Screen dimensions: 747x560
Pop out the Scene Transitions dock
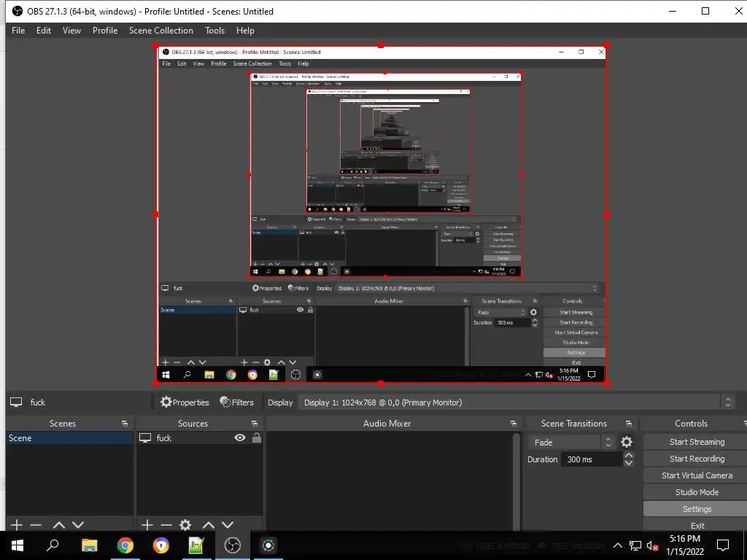[628, 424]
